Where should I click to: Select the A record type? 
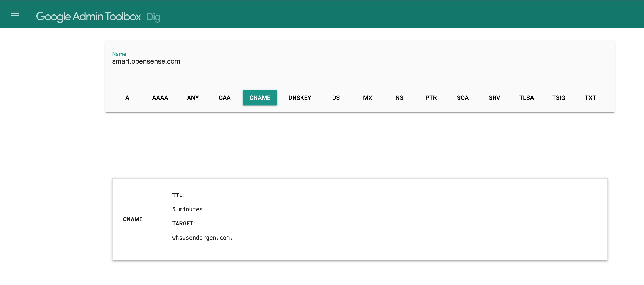click(127, 98)
